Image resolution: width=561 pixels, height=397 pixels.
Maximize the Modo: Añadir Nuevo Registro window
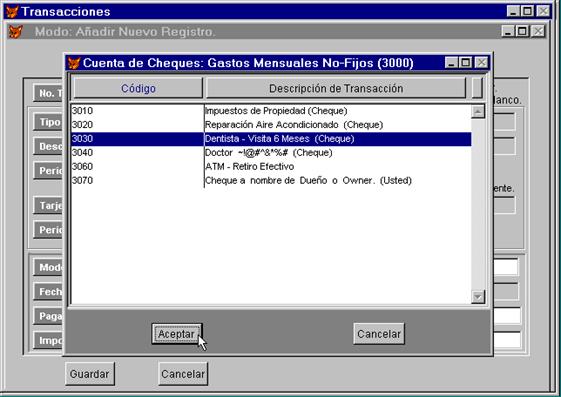click(x=522, y=31)
